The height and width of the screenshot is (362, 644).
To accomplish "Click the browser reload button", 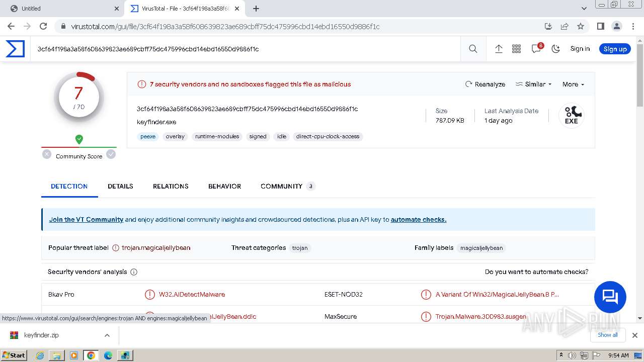I will 43,26.
